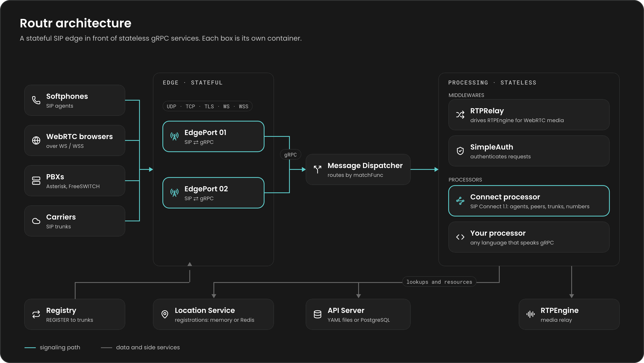This screenshot has width=644, height=363.
Task: Select the 'lookups and resources' label pill
Action: click(x=439, y=282)
